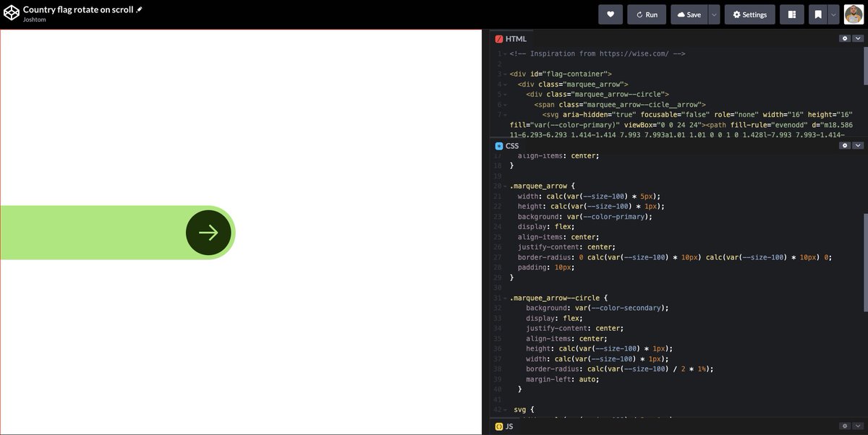The image size is (868, 435).
Task: Expand the HTML editor chevron menu
Action: pyautogui.click(x=858, y=38)
